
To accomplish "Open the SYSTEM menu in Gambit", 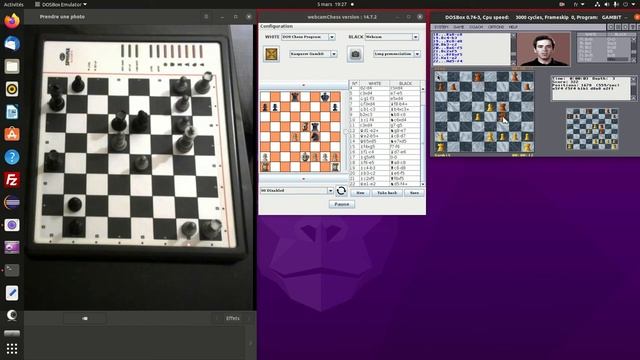I will tap(441, 27).
